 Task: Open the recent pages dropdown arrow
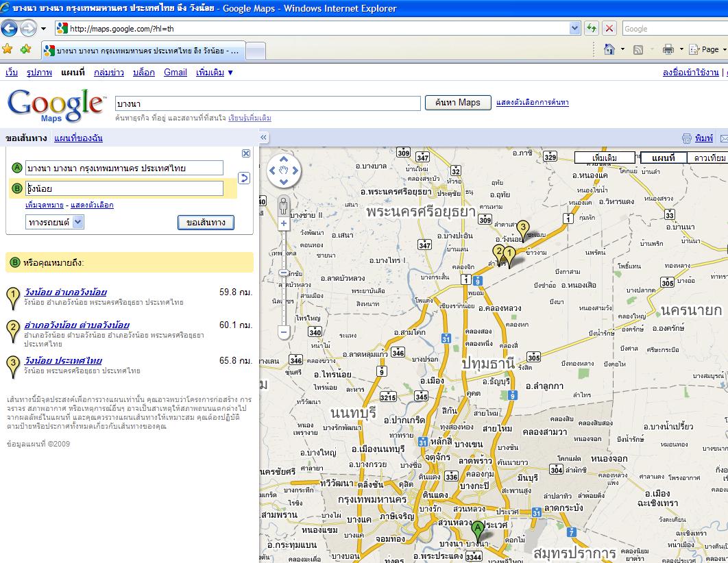pos(44,29)
